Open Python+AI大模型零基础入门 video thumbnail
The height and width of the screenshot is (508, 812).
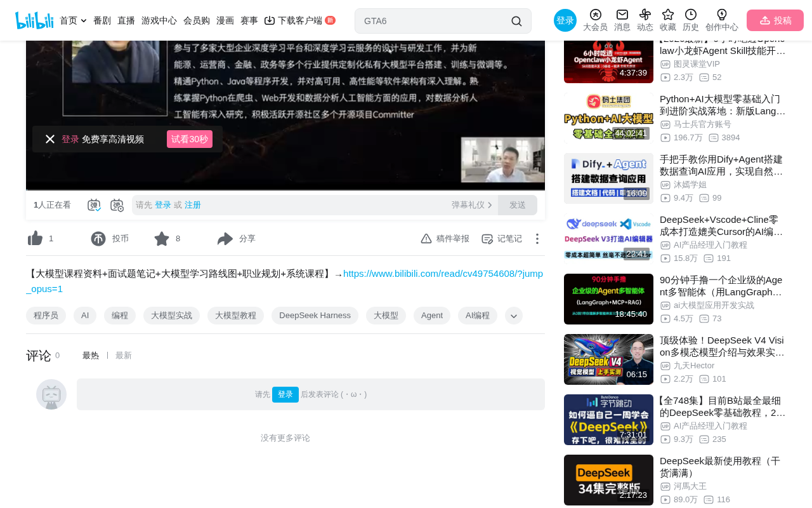coord(608,118)
